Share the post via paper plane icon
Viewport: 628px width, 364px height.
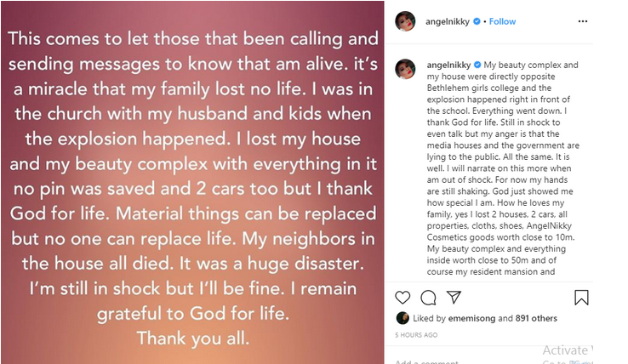pos(454,298)
